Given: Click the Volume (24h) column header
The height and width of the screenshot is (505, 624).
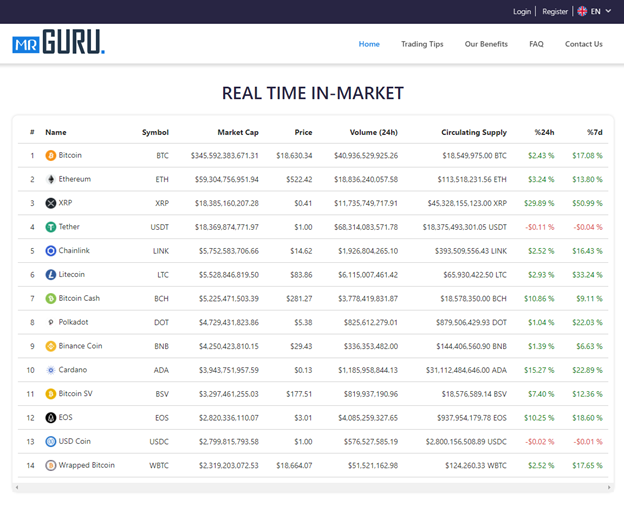Looking at the screenshot, I should pos(373,133).
